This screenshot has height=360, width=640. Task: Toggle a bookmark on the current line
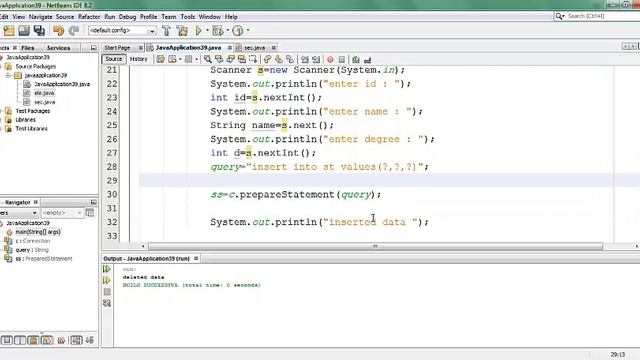290,60
